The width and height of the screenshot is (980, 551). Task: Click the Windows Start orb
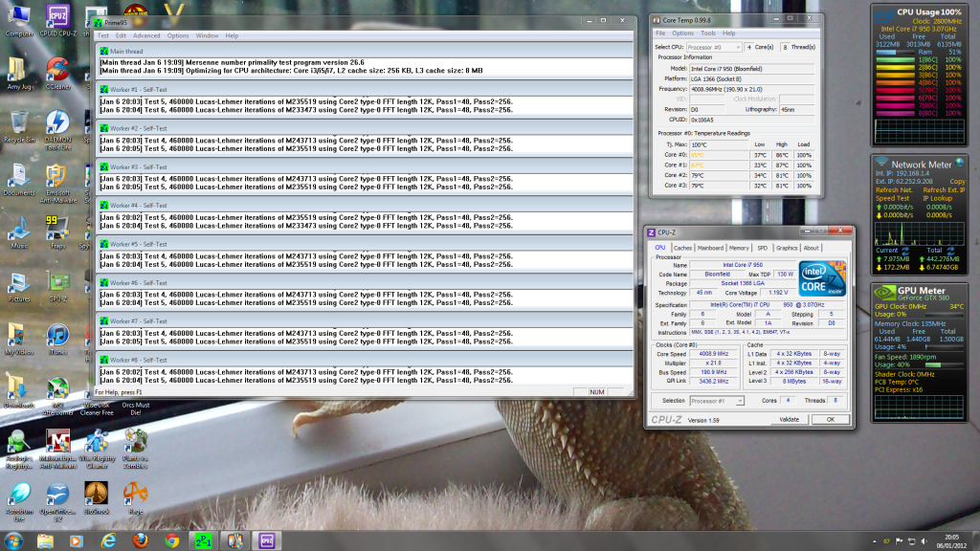12,541
